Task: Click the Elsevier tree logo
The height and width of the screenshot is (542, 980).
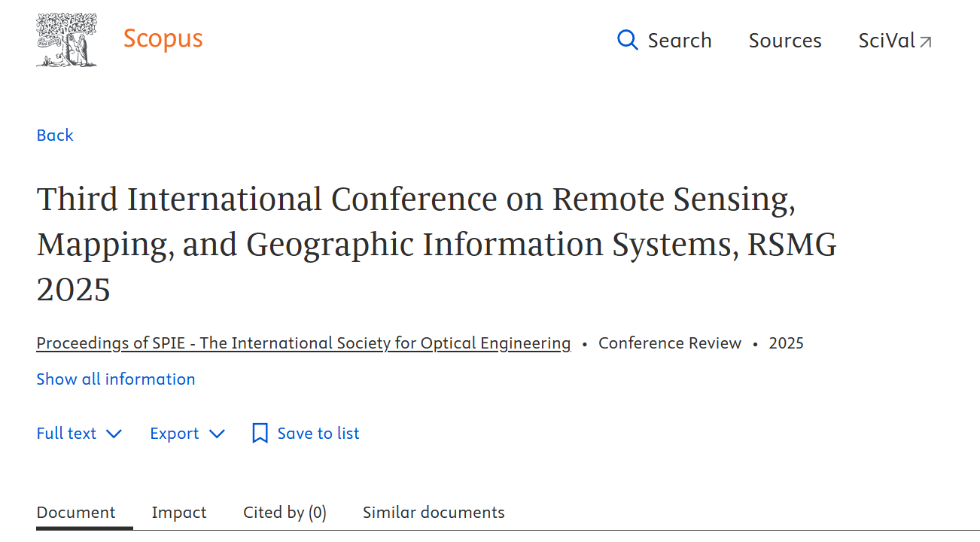Action: [66, 40]
